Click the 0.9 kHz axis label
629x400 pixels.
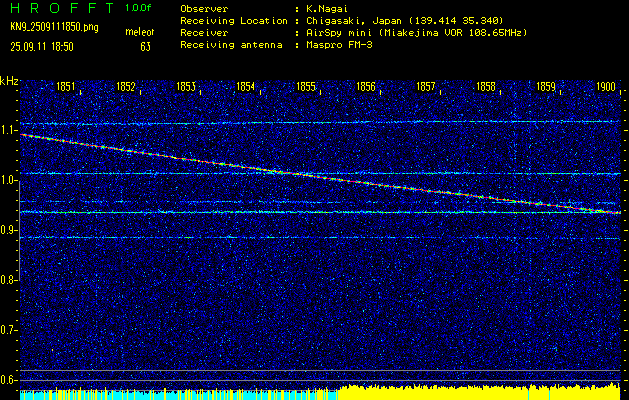(8, 230)
